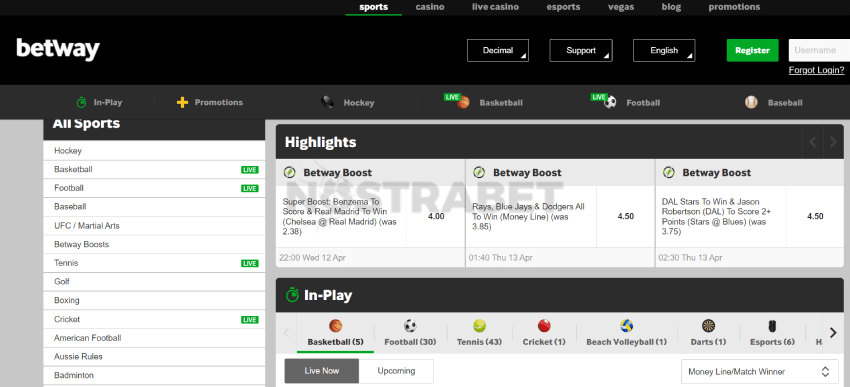Open the Support dropdown
850x387 pixels.
click(x=581, y=50)
